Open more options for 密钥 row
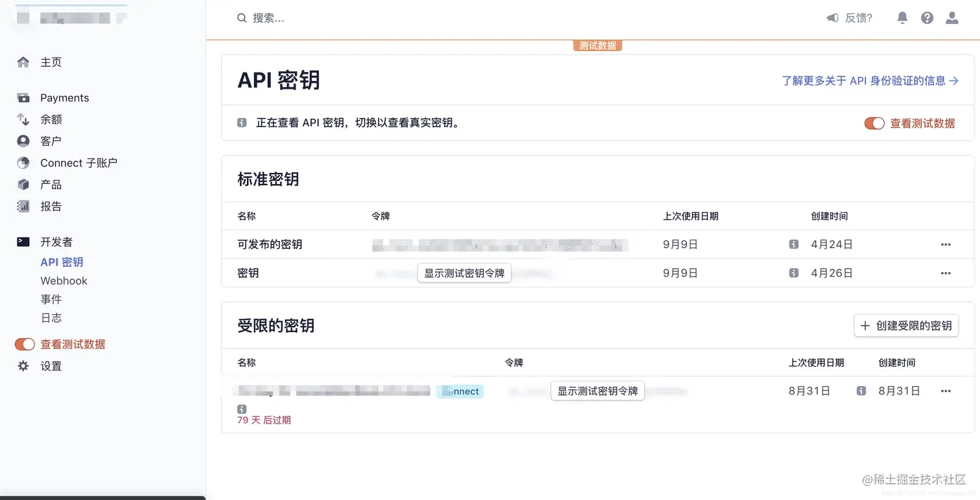This screenshot has width=980, height=500. [x=946, y=273]
